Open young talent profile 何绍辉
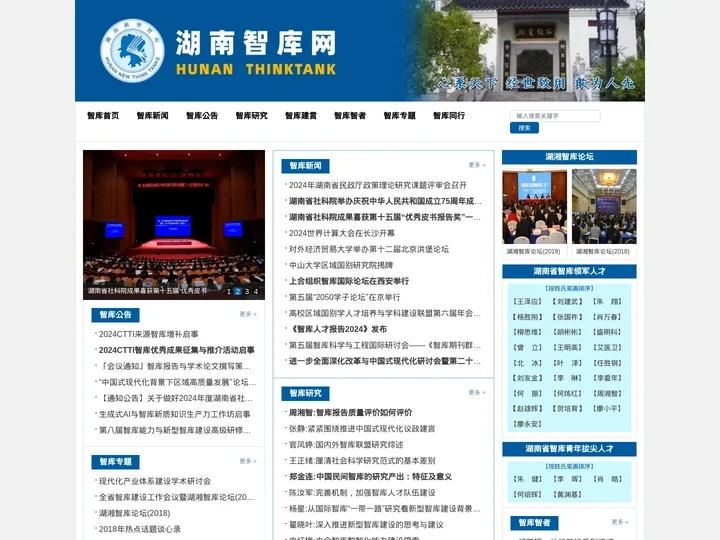720x540 pixels. tap(527, 495)
